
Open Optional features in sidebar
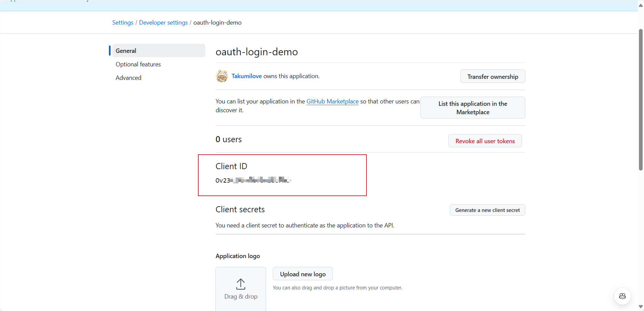click(138, 64)
